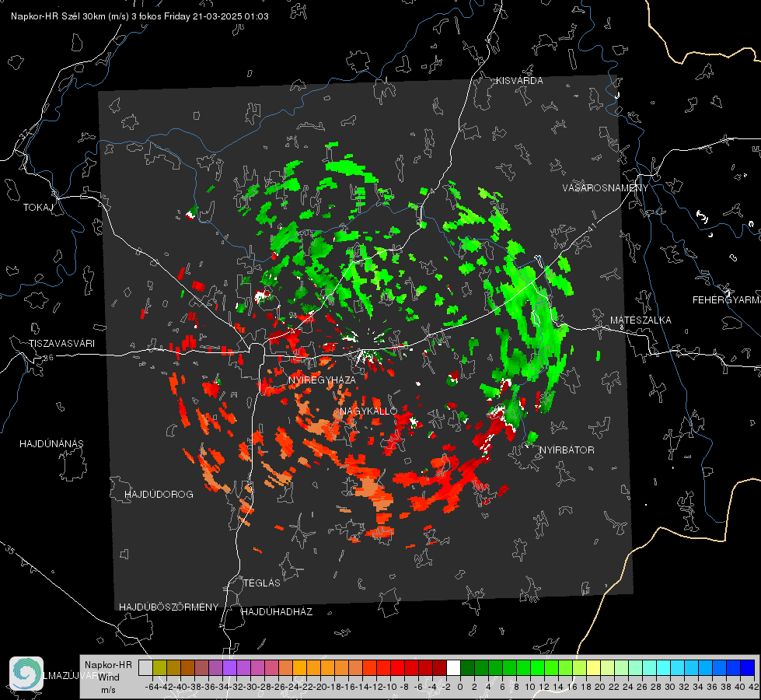
Task: Click the TÉGLÁS town label
Action: click(x=262, y=583)
